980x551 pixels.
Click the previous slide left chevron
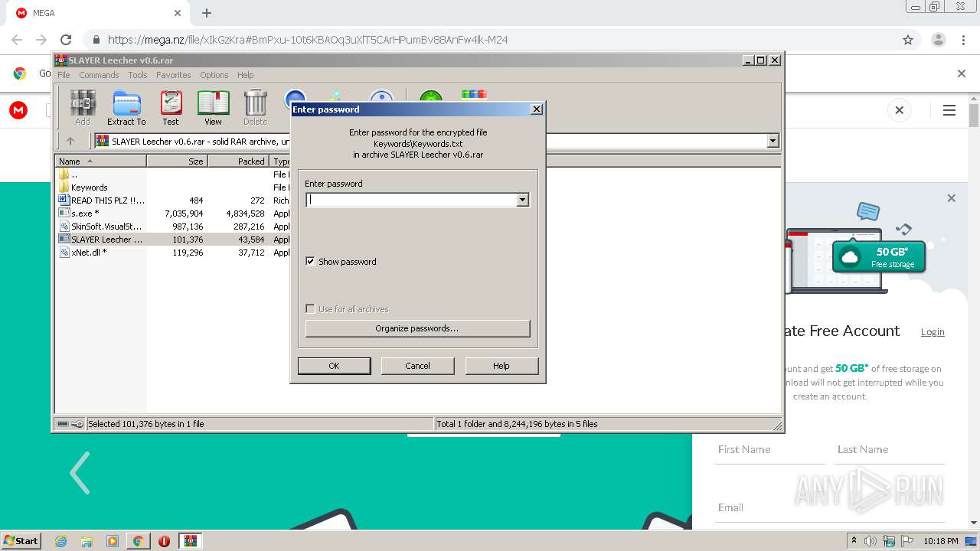point(80,472)
